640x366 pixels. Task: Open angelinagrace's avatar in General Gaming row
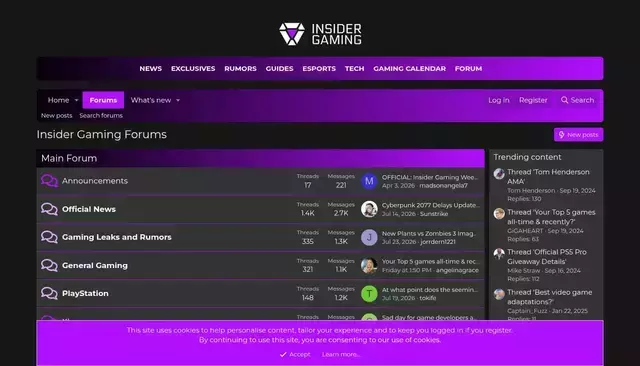[369, 265]
